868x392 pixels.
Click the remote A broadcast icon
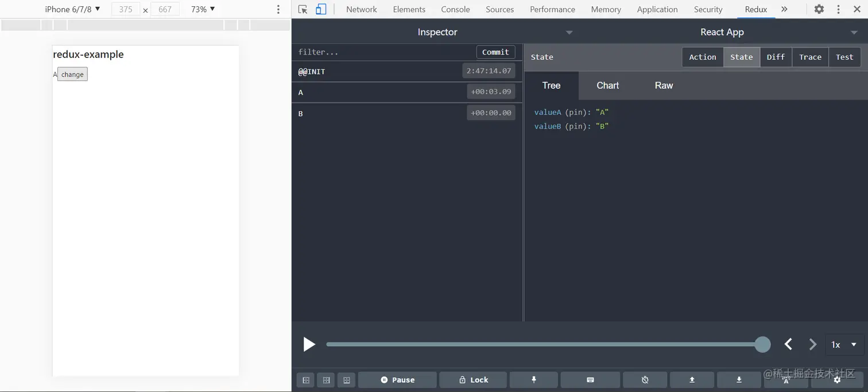point(786,380)
